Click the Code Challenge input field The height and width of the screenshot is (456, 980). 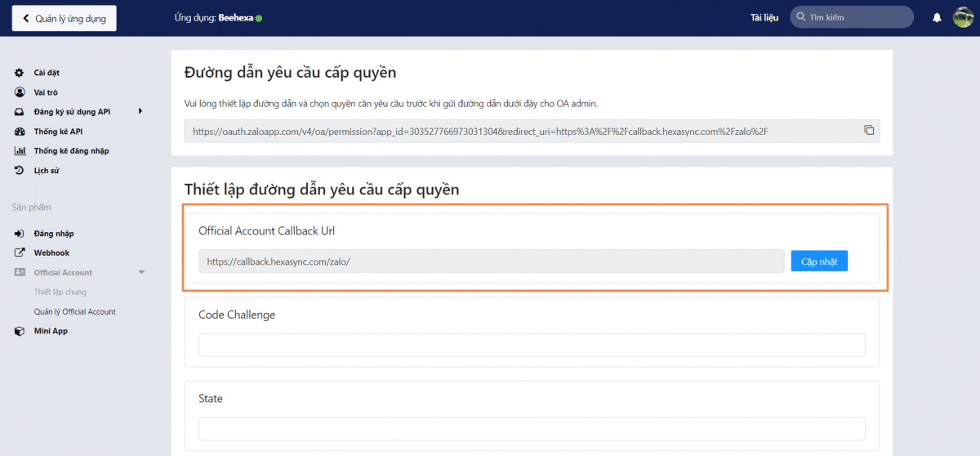[532, 345]
